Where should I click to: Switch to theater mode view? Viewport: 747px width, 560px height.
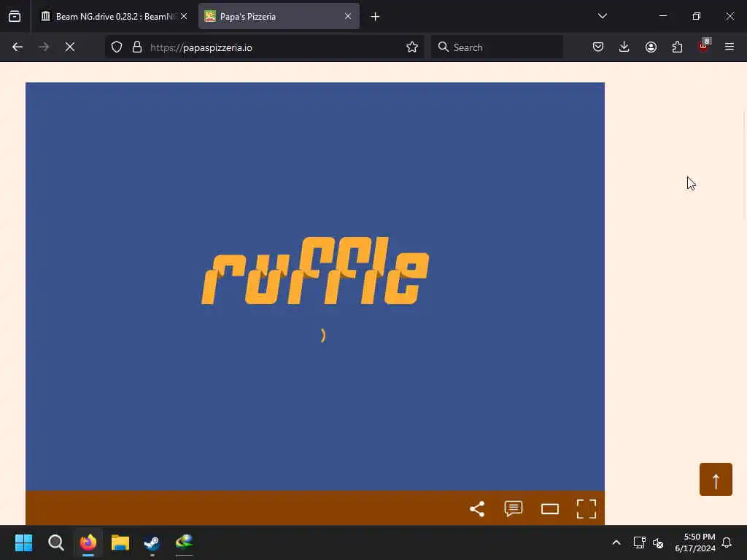pyautogui.click(x=550, y=509)
